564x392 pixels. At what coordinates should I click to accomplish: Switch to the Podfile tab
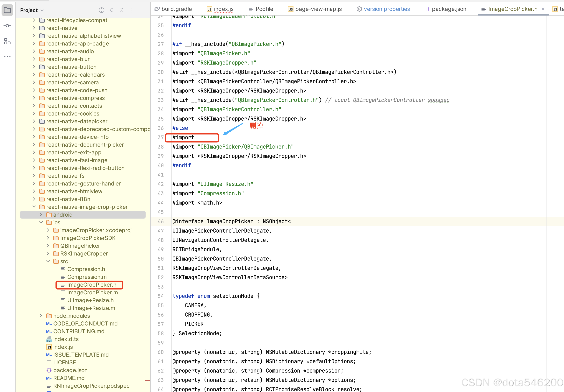point(264,9)
